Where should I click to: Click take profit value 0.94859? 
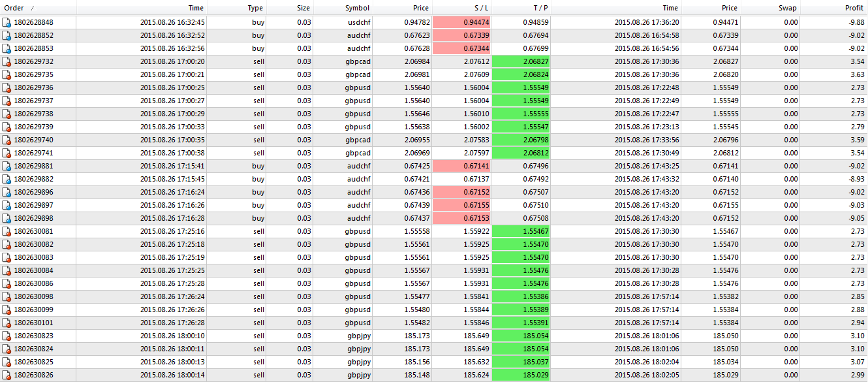pos(535,22)
